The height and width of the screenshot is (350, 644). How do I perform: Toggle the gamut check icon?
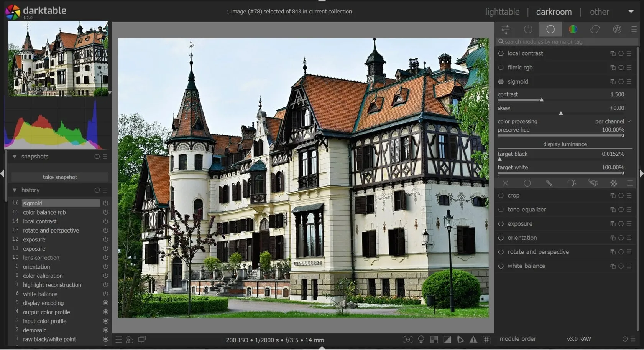pos(460,340)
